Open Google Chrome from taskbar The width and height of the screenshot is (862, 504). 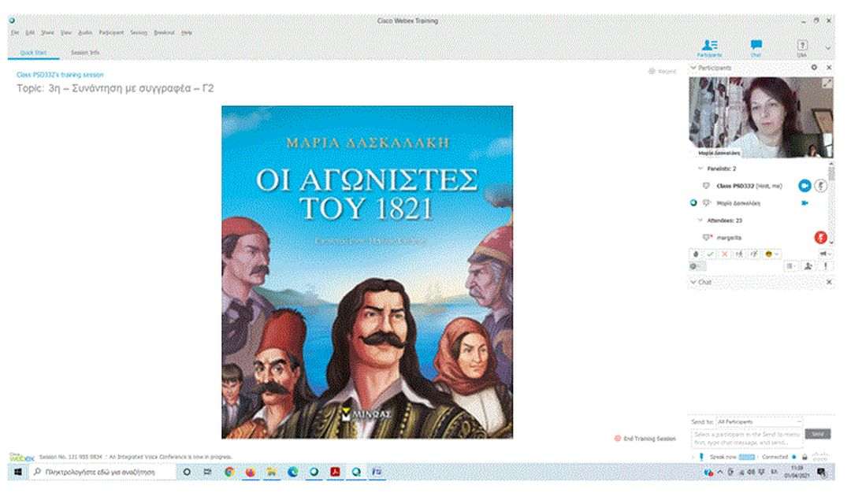(229, 472)
